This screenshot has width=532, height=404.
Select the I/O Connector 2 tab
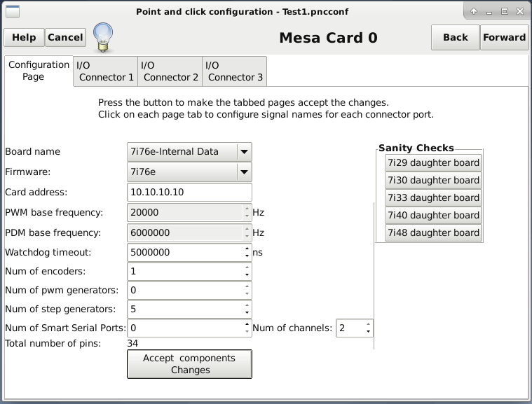pos(170,71)
